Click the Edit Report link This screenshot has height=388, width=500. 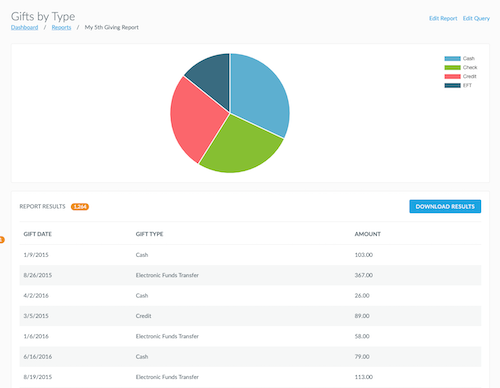coord(443,18)
